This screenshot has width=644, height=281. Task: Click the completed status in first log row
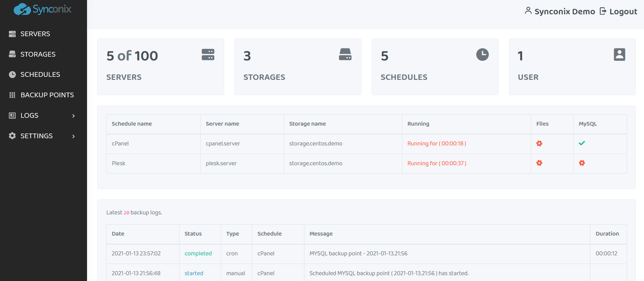point(198,253)
